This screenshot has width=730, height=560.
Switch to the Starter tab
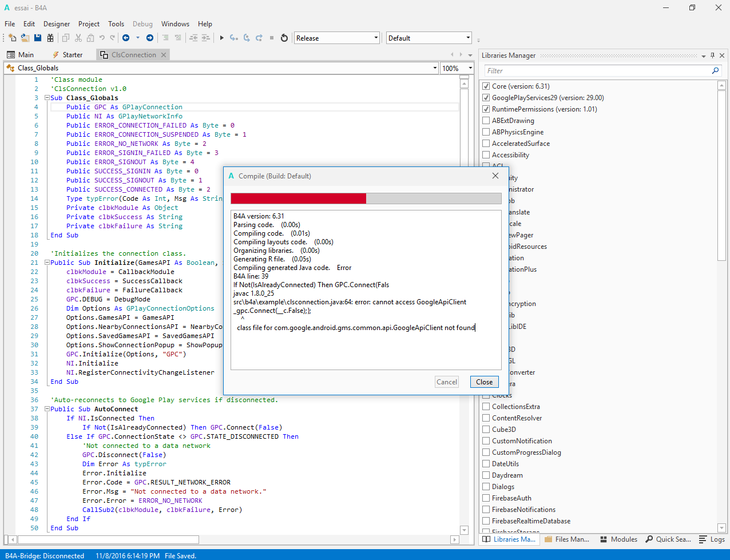coord(68,55)
